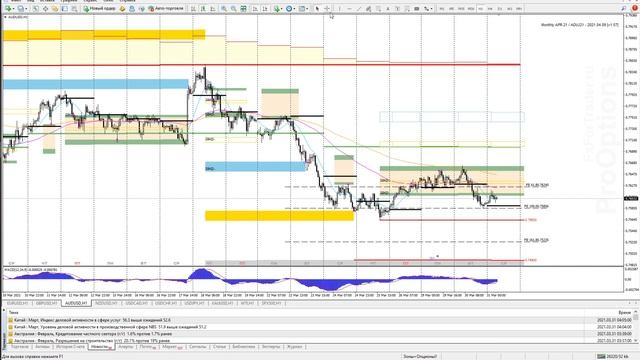Switch to USDJPY,H1 chart tab
Screen dimensions: 640x360
click(x=194, y=303)
